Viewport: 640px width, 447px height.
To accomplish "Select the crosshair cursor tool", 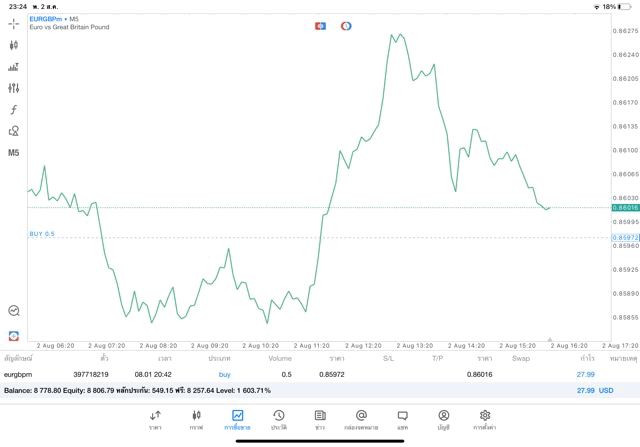I will pos(14,23).
